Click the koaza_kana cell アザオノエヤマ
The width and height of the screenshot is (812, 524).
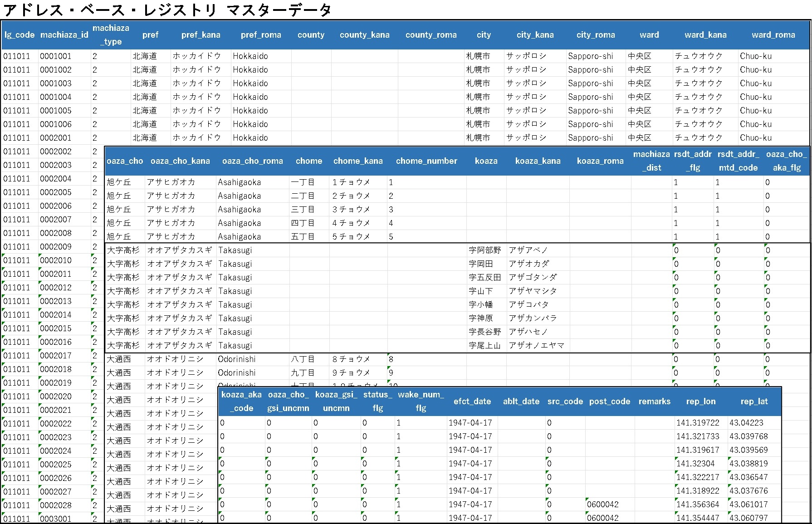coord(536,346)
